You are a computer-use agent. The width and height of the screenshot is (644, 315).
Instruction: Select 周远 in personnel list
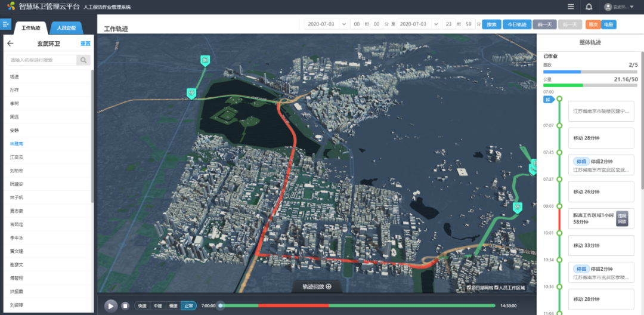click(x=48, y=117)
